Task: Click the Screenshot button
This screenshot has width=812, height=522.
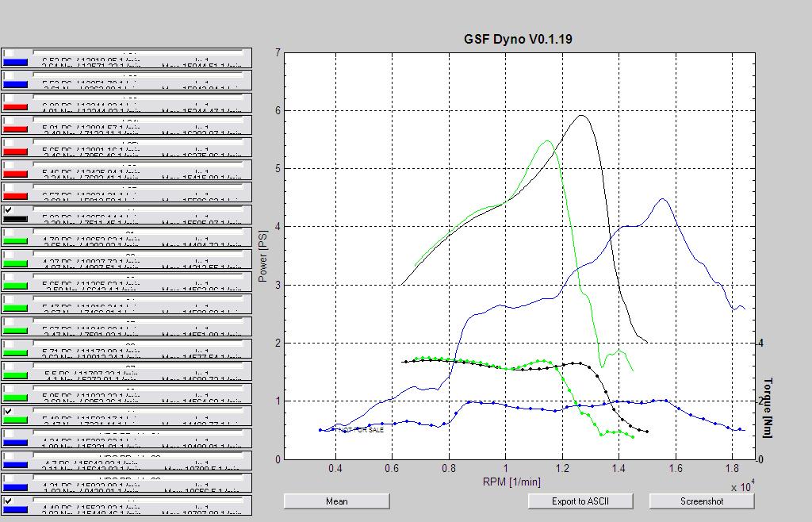Action: [702, 501]
